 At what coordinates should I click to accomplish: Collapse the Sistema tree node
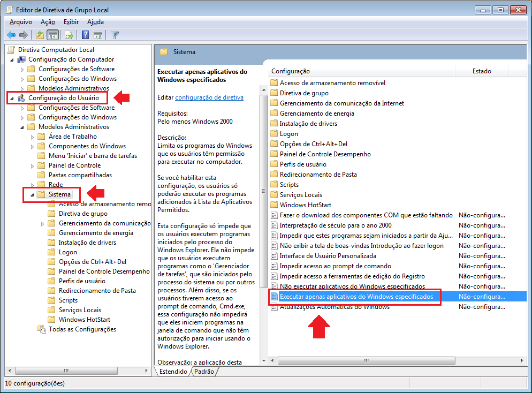point(33,195)
